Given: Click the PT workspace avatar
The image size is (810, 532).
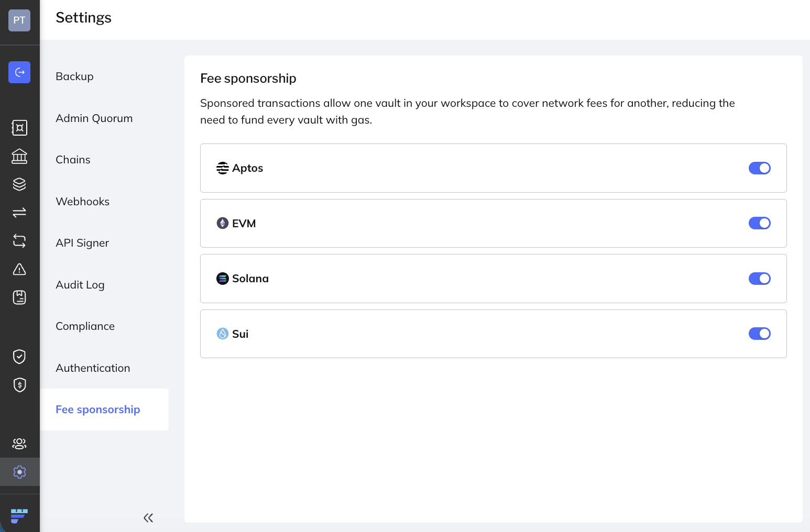Looking at the screenshot, I should pyautogui.click(x=19, y=20).
